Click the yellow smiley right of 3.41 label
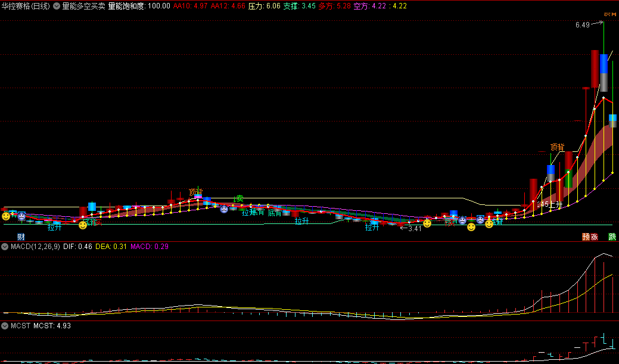619x364 pixels. click(x=427, y=223)
